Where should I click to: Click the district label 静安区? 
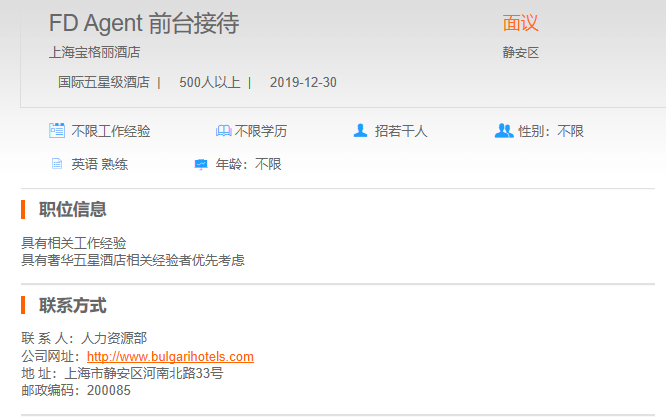[520, 52]
